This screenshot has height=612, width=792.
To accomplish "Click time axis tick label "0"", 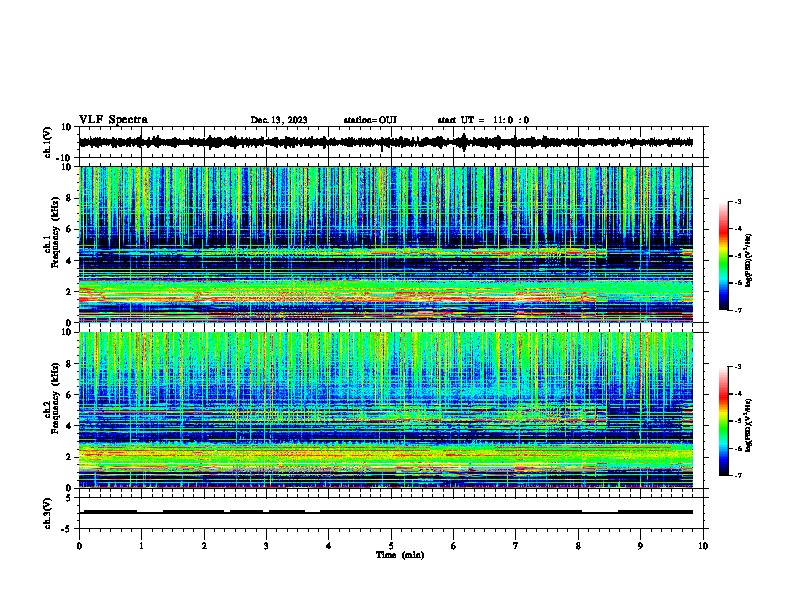I will click(79, 546).
